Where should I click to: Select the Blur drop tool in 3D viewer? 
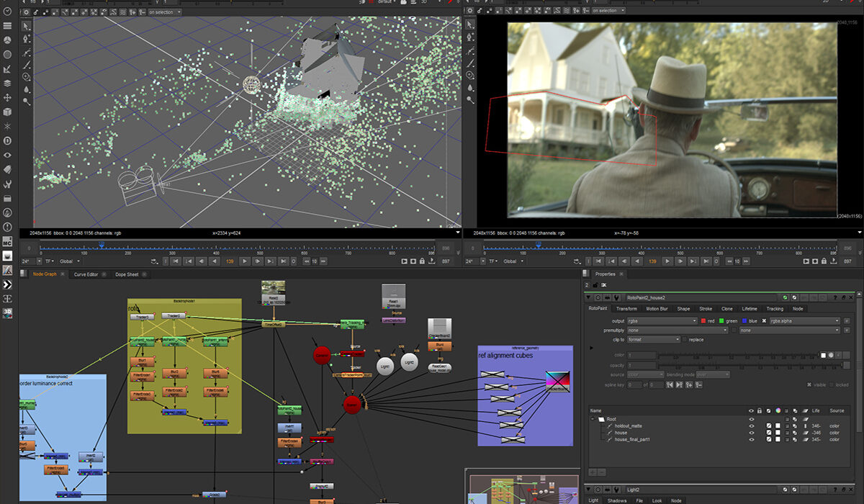[27, 89]
